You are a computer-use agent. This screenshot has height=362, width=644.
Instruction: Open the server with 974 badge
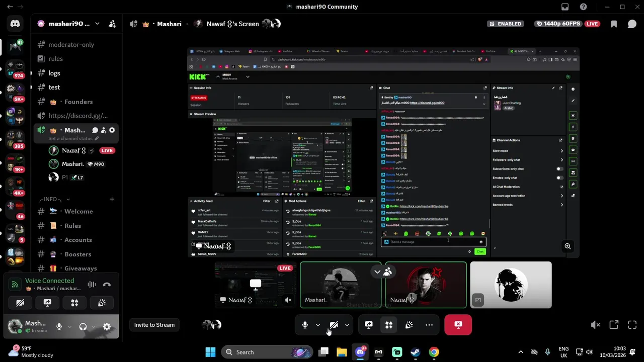pyautogui.click(x=15, y=69)
